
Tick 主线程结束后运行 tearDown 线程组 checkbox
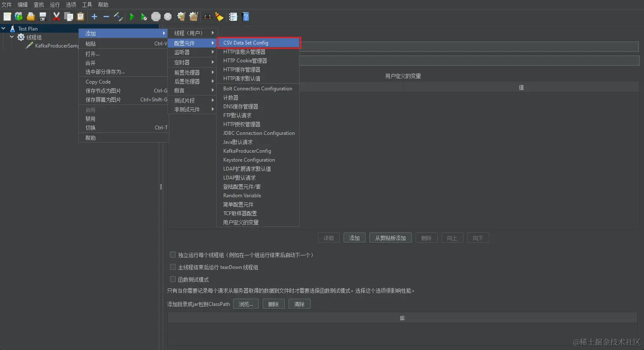click(173, 267)
